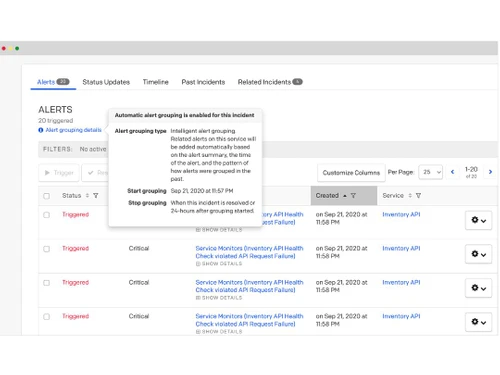The height and width of the screenshot is (375, 500).
Task: Sort by the Created column arrow
Action: click(x=345, y=196)
